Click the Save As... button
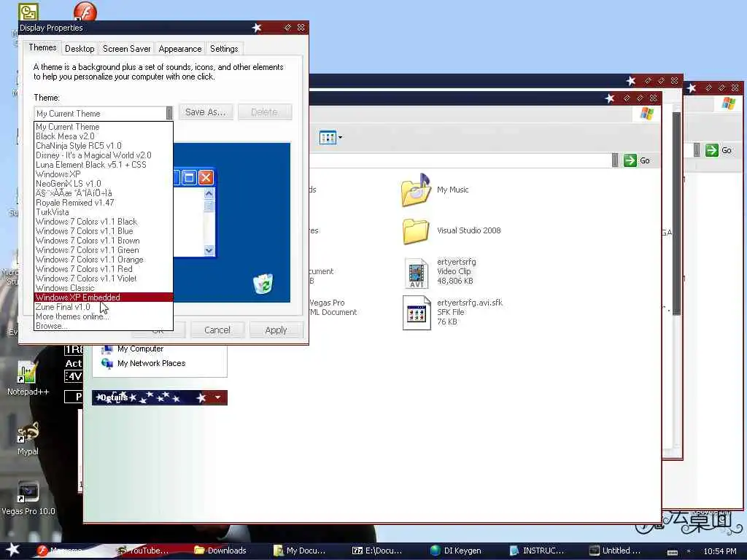 tap(205, 112)
